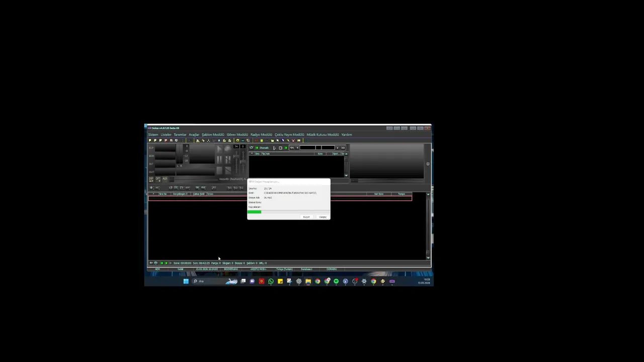Viewport: 644px width, 362px height.
Task: Open the Görev Modülü menu
Action: click(237, 135)
